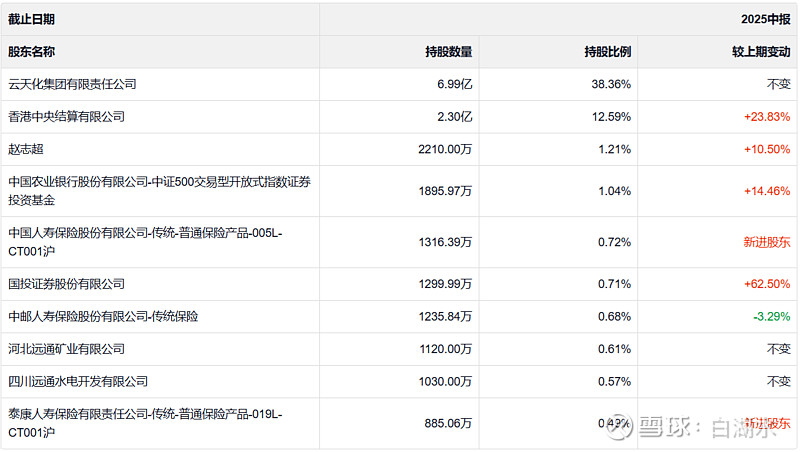Click the 12.59% holding ratio

coord(611,117)
